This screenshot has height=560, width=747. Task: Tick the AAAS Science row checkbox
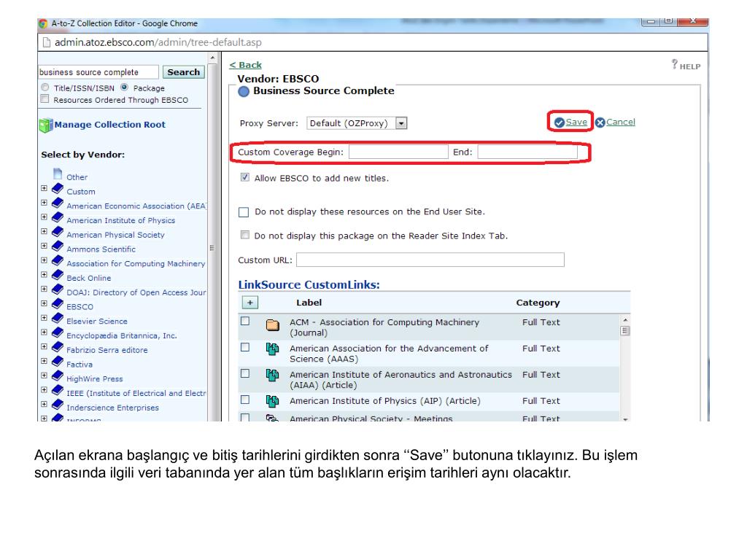point(245,348)
